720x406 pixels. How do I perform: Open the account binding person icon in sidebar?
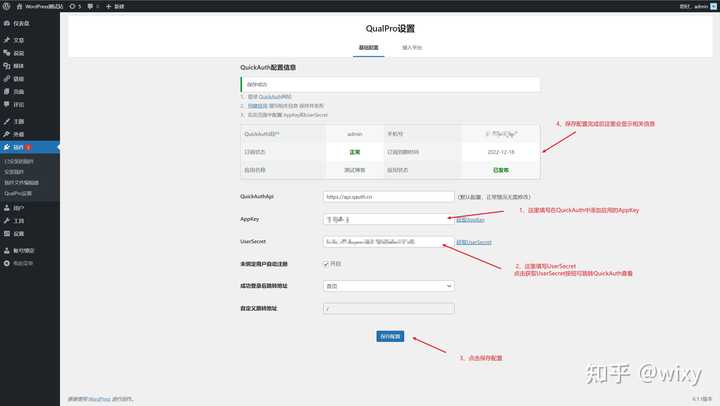tap(7, 250)
